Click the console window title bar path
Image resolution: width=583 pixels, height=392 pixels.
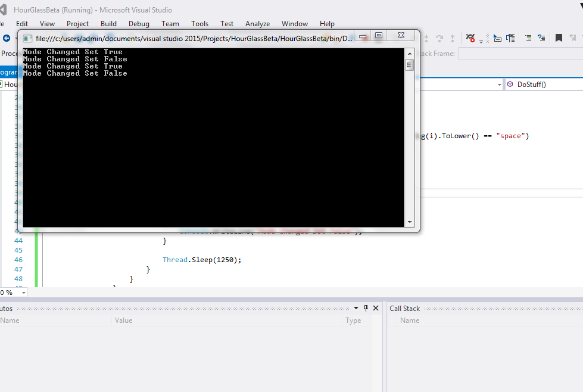[x=194, y=39]
